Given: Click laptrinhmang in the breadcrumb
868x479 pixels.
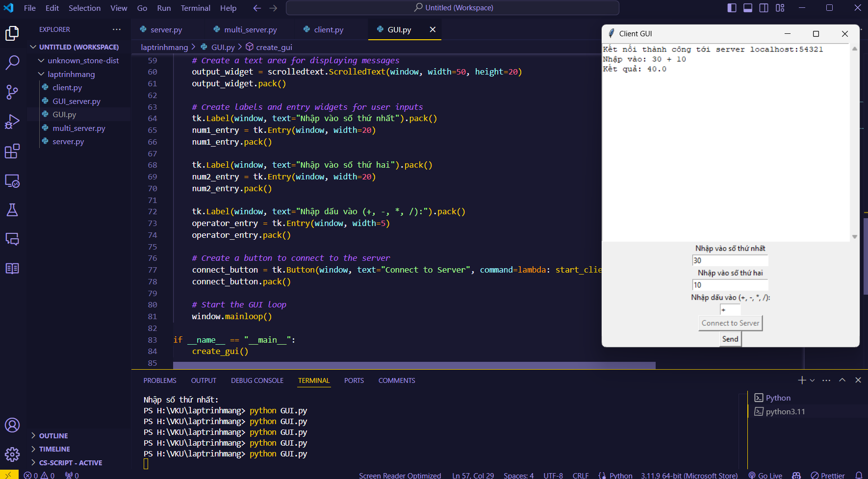Looking at the screenshot, I should pyautogui.click(x=164, y=47).
